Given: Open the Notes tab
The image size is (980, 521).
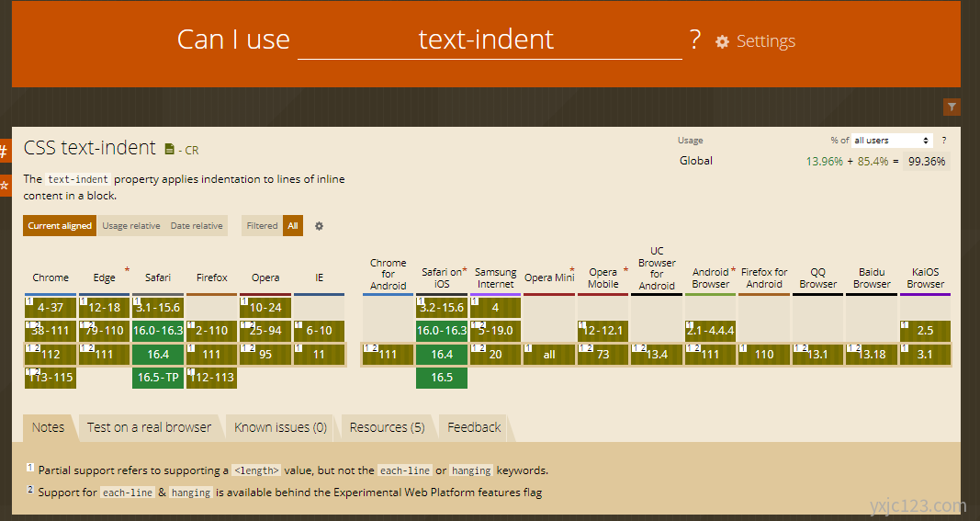Looking at the screenshot, I should click(48, 427).
